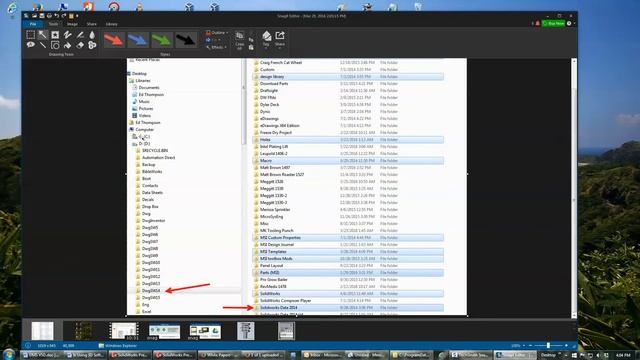Select the straight Line tool

43,45
